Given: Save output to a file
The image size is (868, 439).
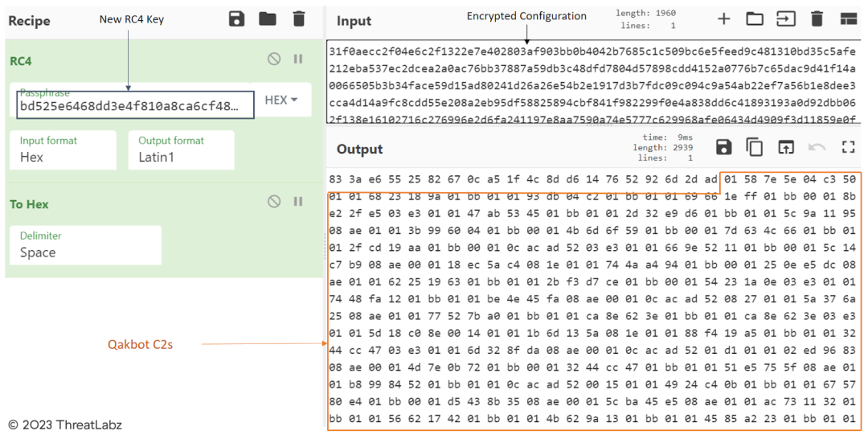Looking at the screenshot, I should click(724, 147).
